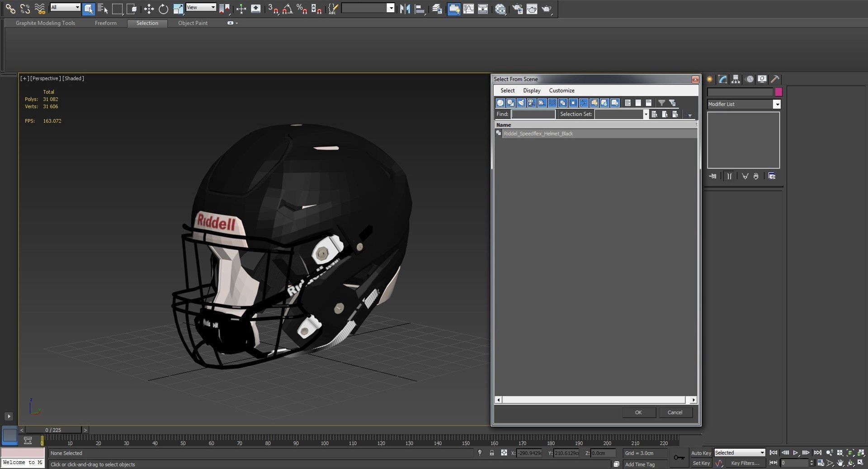Toggle the Angle Snap button

coord(288,8)
